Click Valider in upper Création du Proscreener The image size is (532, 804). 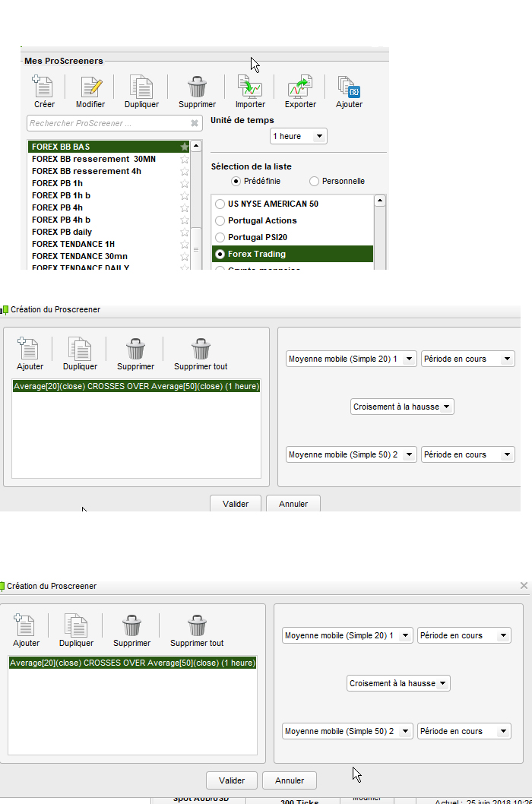tap(236, 504)
